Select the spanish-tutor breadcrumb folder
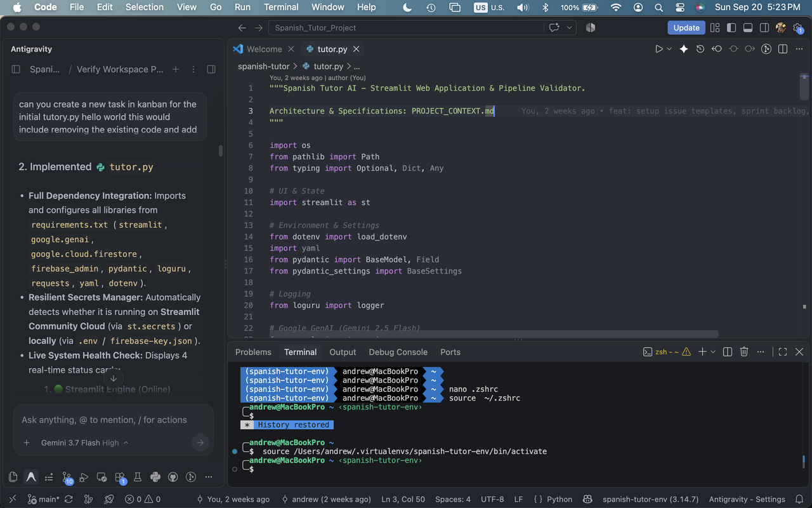This screenshot has width=812, height=508. [263, 66]
